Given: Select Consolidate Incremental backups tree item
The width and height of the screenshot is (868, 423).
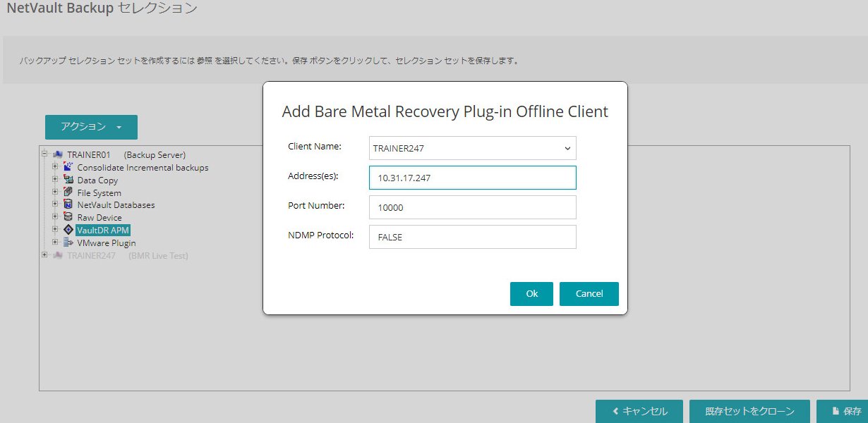Looking at the screenshot, I should pos(143,168).
